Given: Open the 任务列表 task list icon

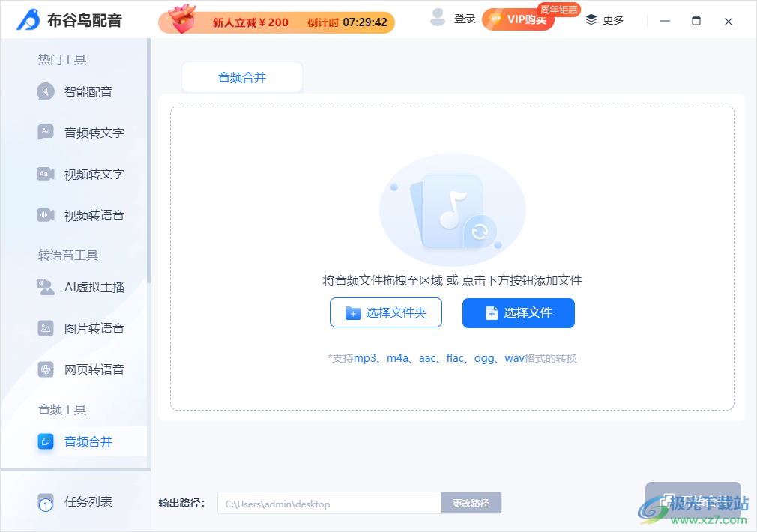Looking at the screenshot, I should pos(46,502).
